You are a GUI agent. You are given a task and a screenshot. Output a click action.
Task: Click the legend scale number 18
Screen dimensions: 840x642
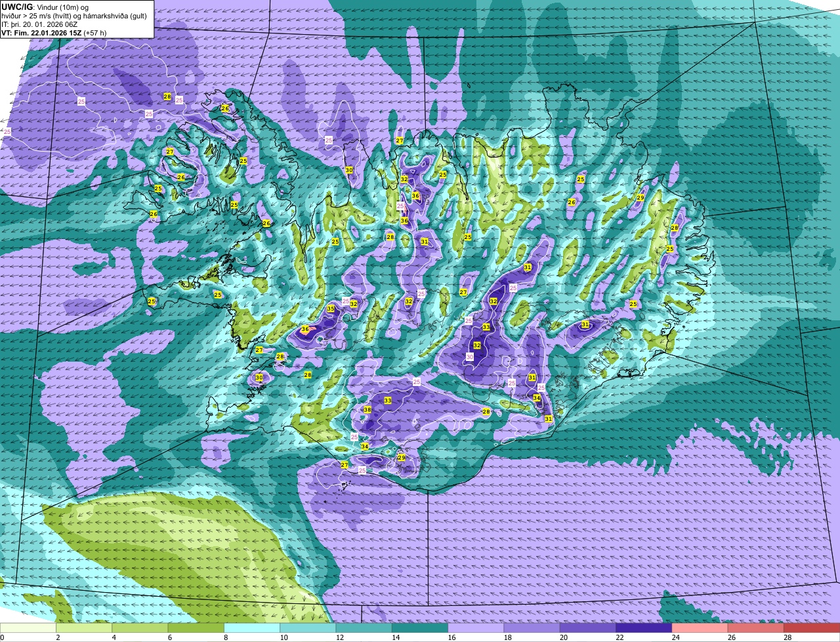coord(507,637)
